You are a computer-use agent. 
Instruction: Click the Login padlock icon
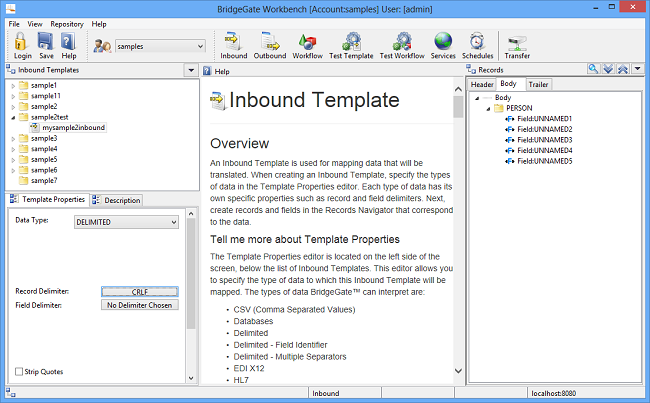pyautogui.click(x=20, y=41)
